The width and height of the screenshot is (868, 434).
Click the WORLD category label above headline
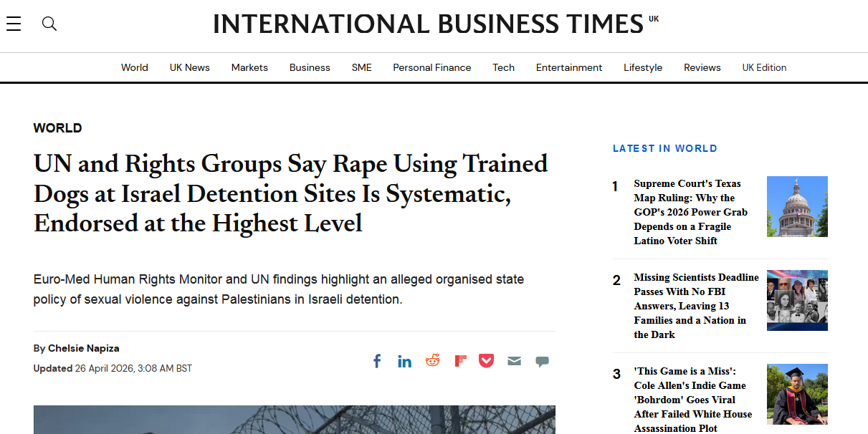(x=57, y=128)
